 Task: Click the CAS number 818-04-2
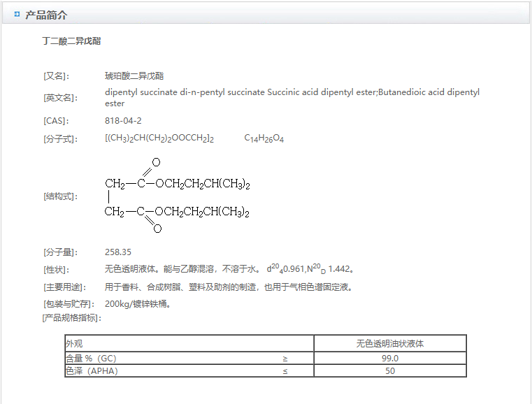[123, 121]
